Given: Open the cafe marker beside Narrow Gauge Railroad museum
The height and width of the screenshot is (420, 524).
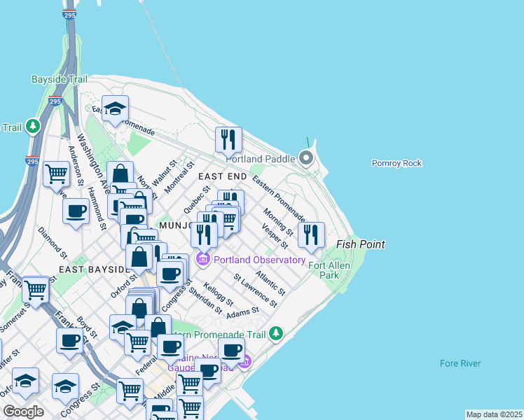Looking at the screenshot, I should pos(231,352).
